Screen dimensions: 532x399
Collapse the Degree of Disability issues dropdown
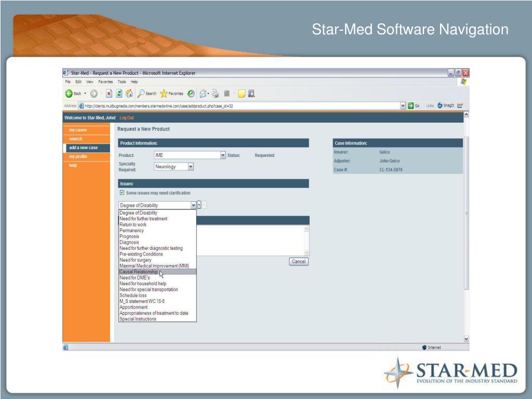tap(193, 205)
